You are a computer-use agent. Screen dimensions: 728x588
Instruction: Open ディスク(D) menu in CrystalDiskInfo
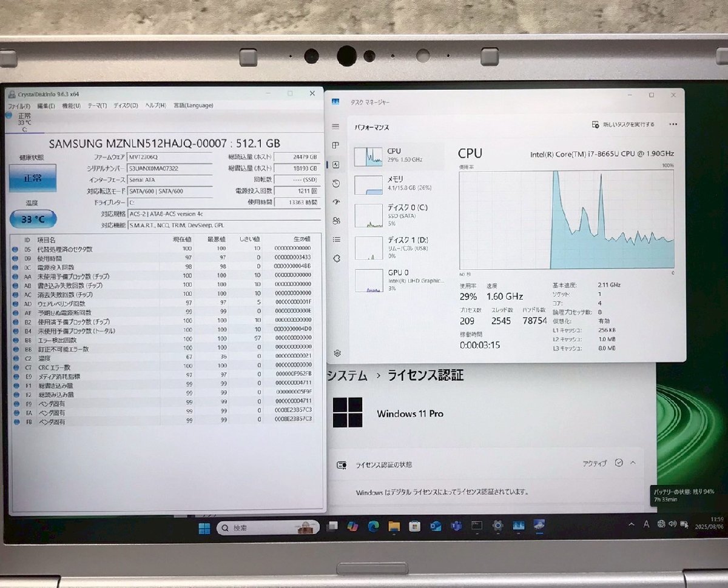pos(126,105)
